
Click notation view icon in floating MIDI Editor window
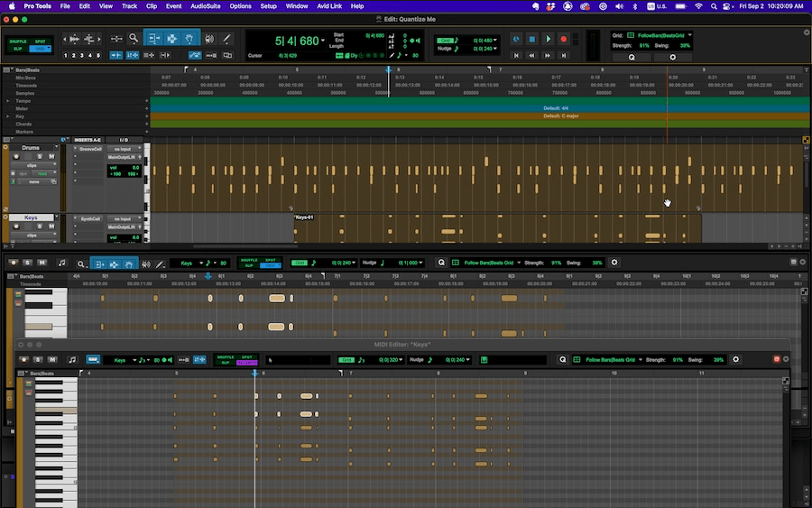tap(72, 359)
